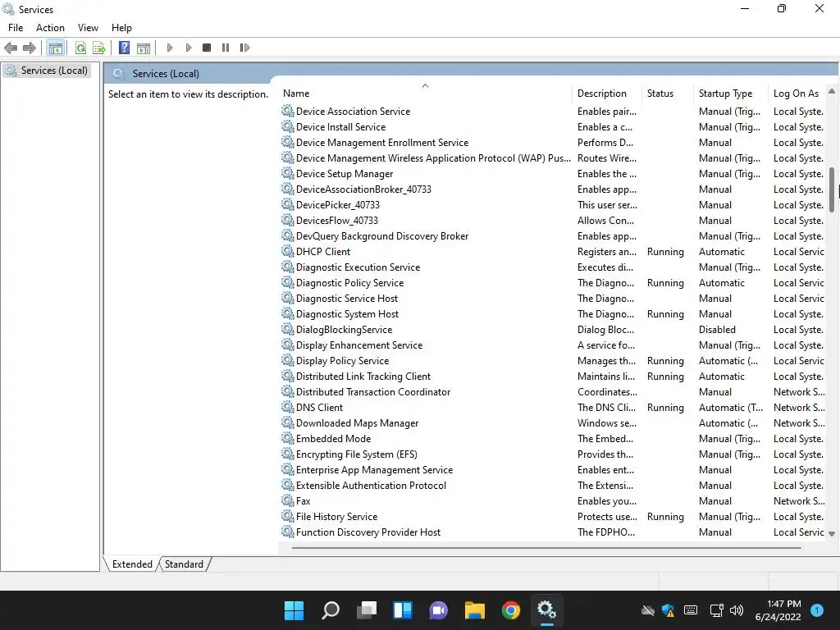Open the Action menu
This screenshot has height=630, width=840.
pos(50,28)
